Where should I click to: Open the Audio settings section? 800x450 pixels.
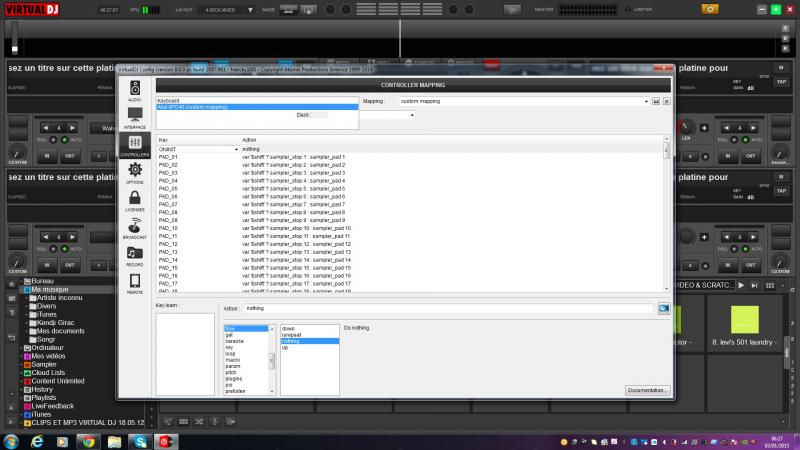click(134, 90)
